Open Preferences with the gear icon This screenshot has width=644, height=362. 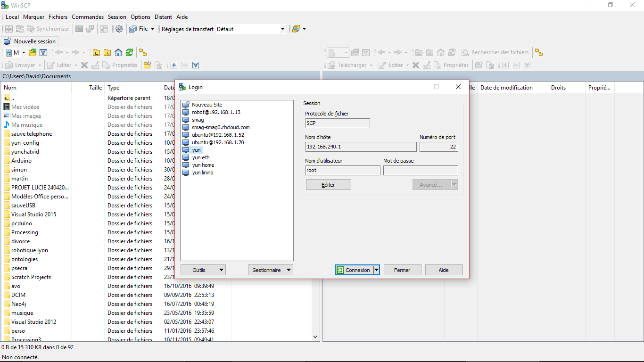point(119,29)
